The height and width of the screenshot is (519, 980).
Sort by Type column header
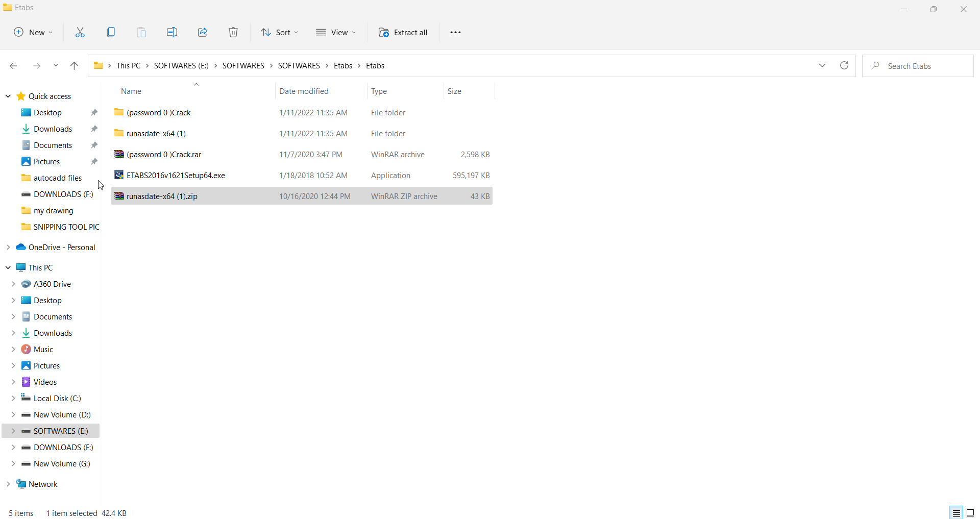click(379, 91)
